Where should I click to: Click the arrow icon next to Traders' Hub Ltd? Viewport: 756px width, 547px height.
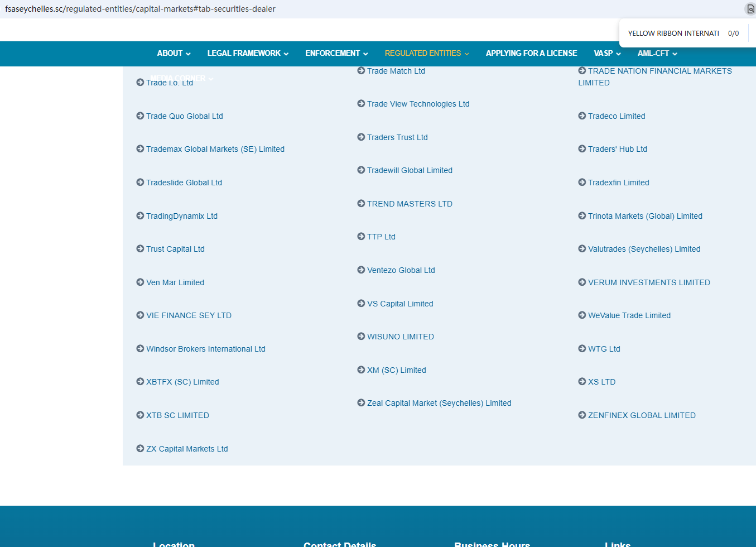pos(582,148)
